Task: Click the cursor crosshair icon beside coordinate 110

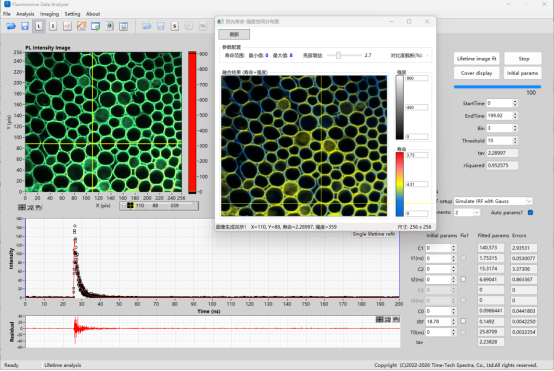Action: pos(130,205)
